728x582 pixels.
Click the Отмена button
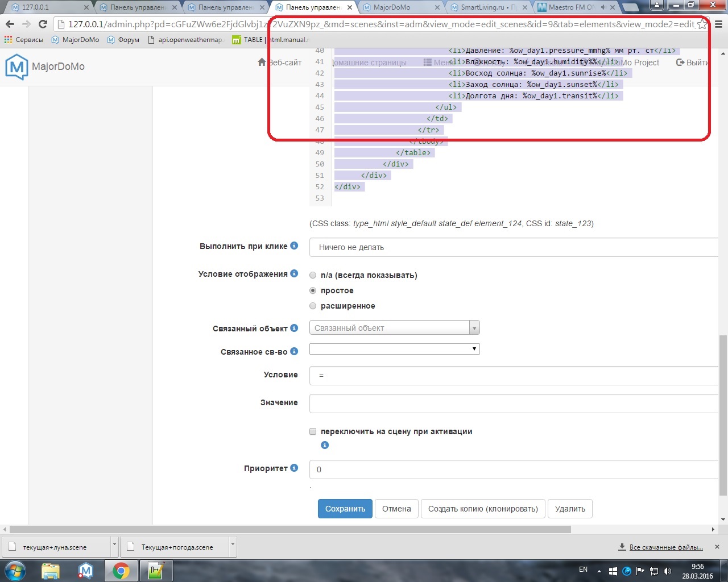[x=396, y=509]
